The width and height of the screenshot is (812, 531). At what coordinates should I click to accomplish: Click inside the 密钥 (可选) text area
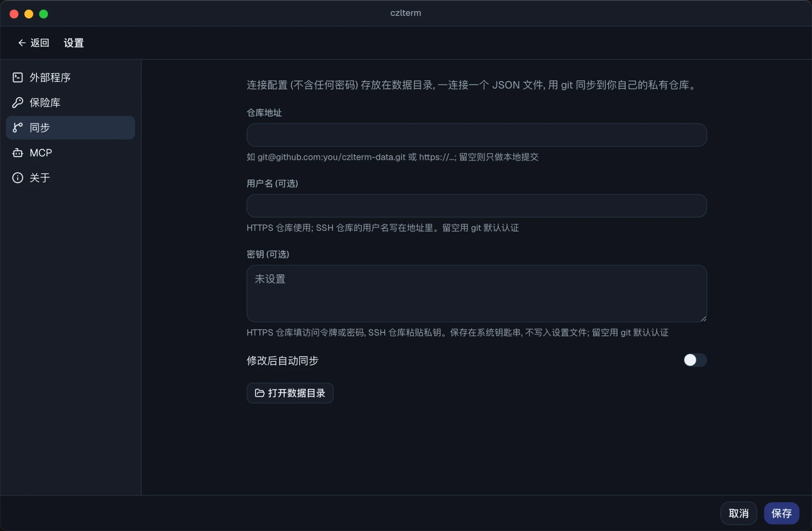click(x=477, y=293)
